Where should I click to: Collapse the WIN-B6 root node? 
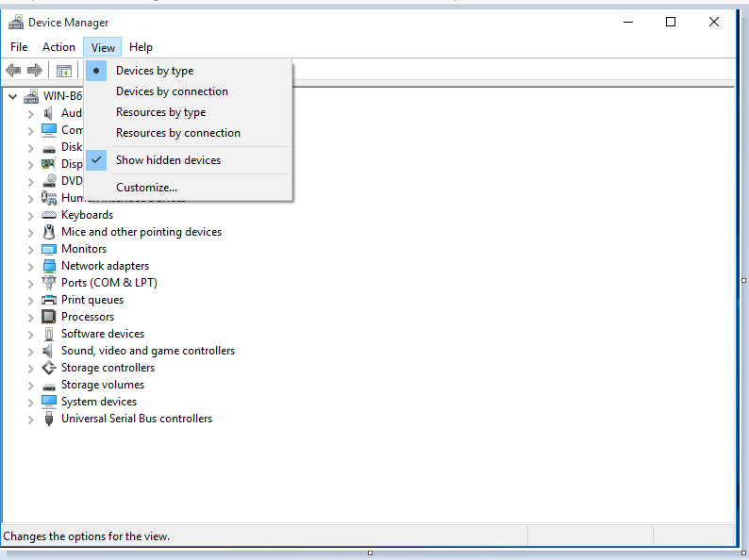[13, 96]
